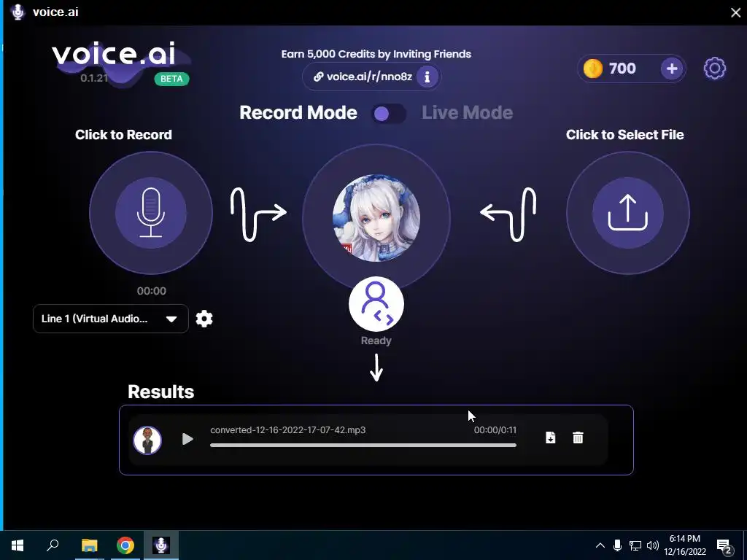Open microphone settings gear beside input dropdown
Image resolution: width=747 pixels, height=560 pixels.
204,319
